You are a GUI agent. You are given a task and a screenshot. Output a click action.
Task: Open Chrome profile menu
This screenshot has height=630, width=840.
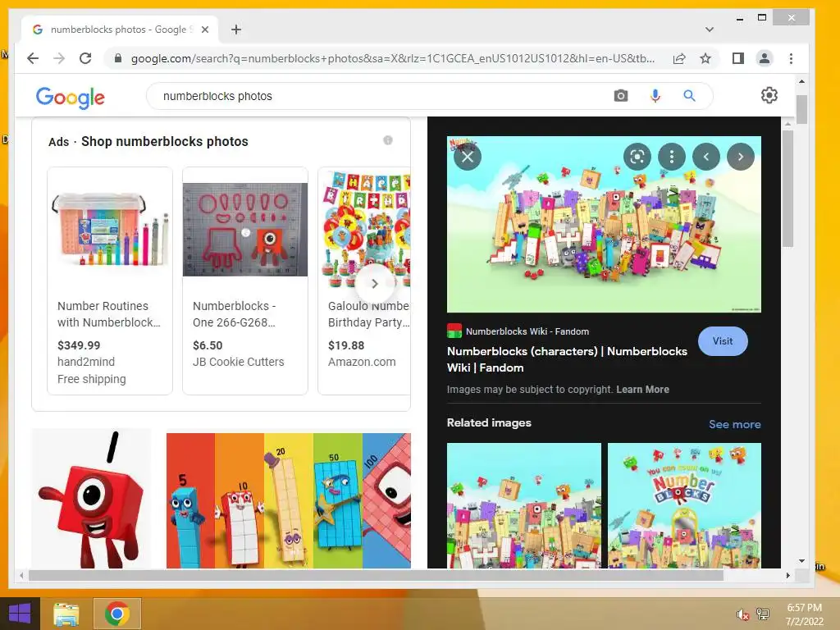click(765, 58)
